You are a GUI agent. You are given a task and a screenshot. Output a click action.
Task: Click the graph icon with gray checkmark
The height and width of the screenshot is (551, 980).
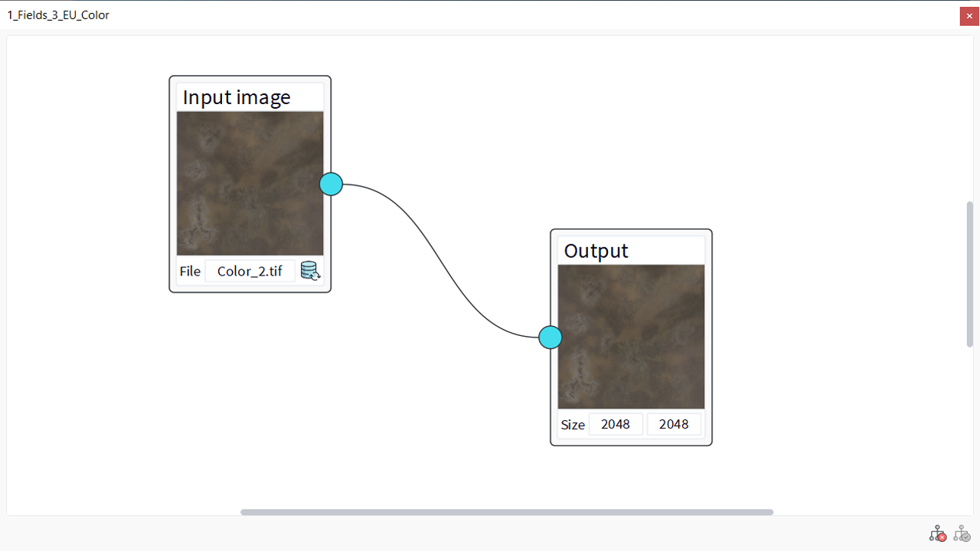[x=962, y=533]
